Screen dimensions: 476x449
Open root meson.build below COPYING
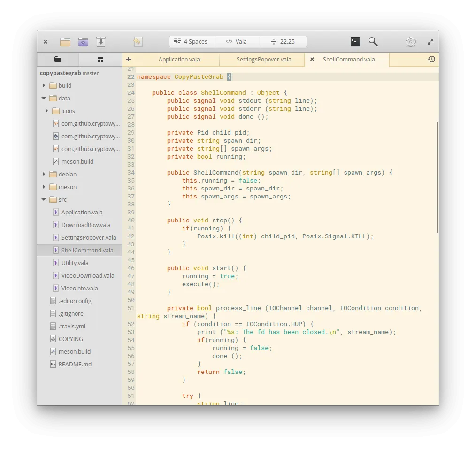[79, 351]
